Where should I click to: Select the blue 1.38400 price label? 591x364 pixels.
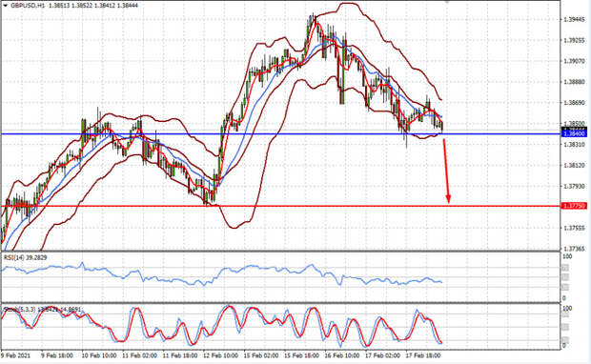pyautogui.click(x=574, y=134)
